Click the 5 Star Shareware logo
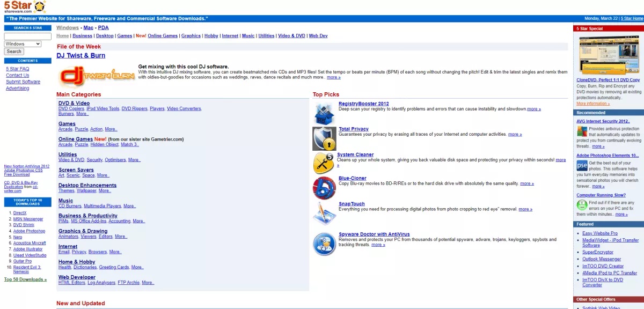This screenshot has width=644, height=309. [x=25, y=7]
